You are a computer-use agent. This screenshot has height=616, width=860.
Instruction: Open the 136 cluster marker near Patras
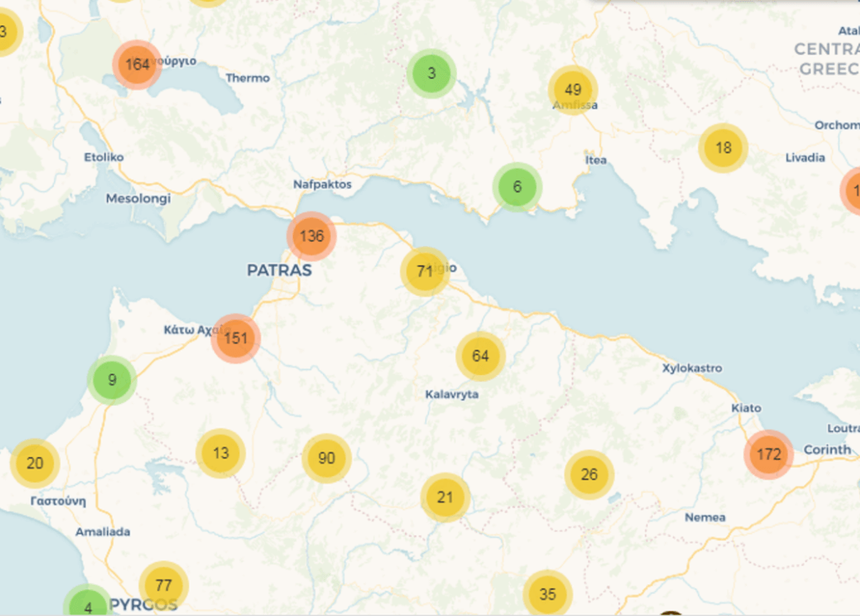coord(312,236)
